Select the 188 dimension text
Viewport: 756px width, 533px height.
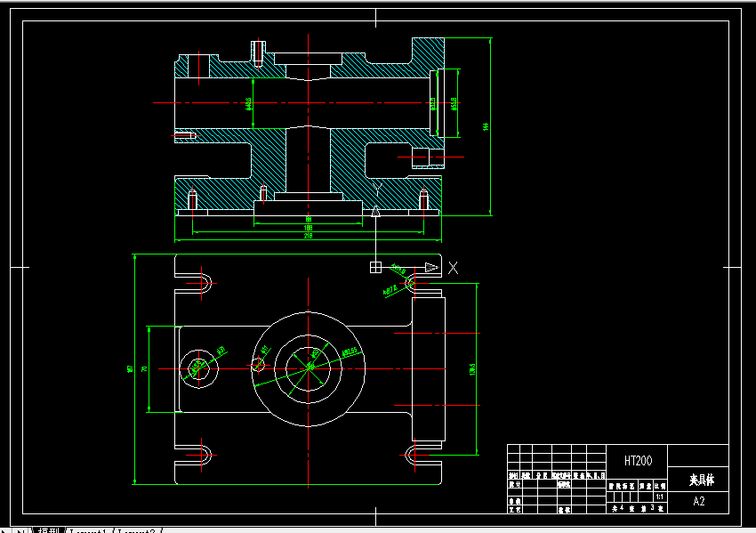tap(308, 228)
